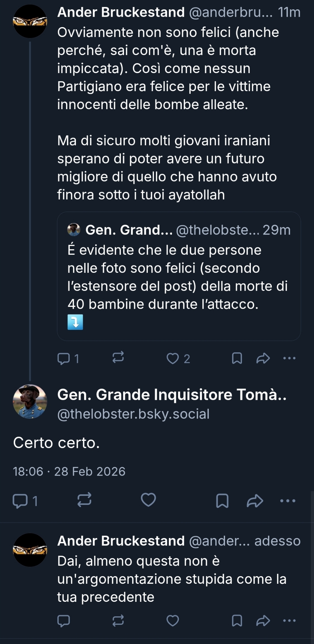
Task: Open the @thelobster.bsky.social handle link
Action: tap(133, 414)
